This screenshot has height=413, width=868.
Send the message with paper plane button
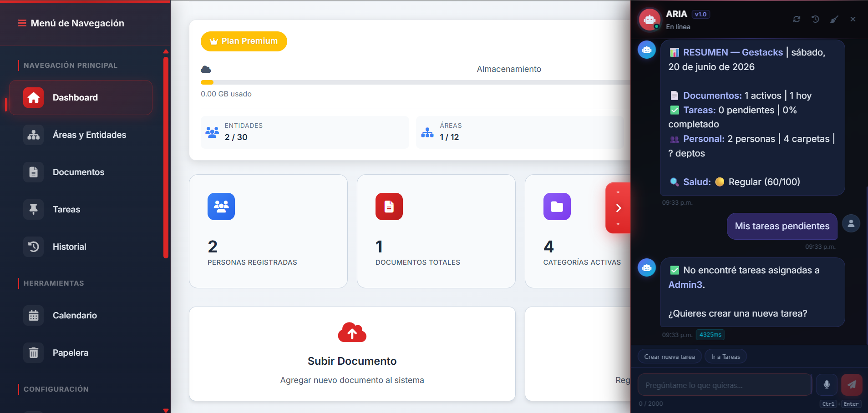pos(852,385)
